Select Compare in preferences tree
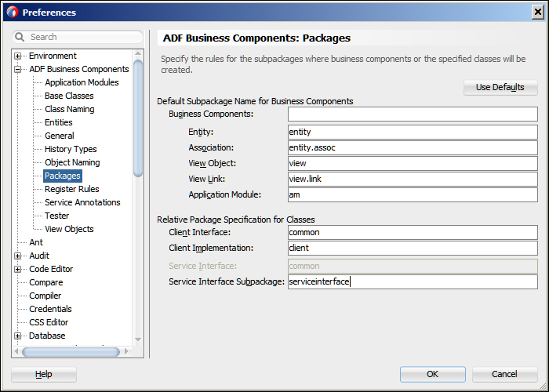Viewport: 549px width, 392px height. pos(45,282)
